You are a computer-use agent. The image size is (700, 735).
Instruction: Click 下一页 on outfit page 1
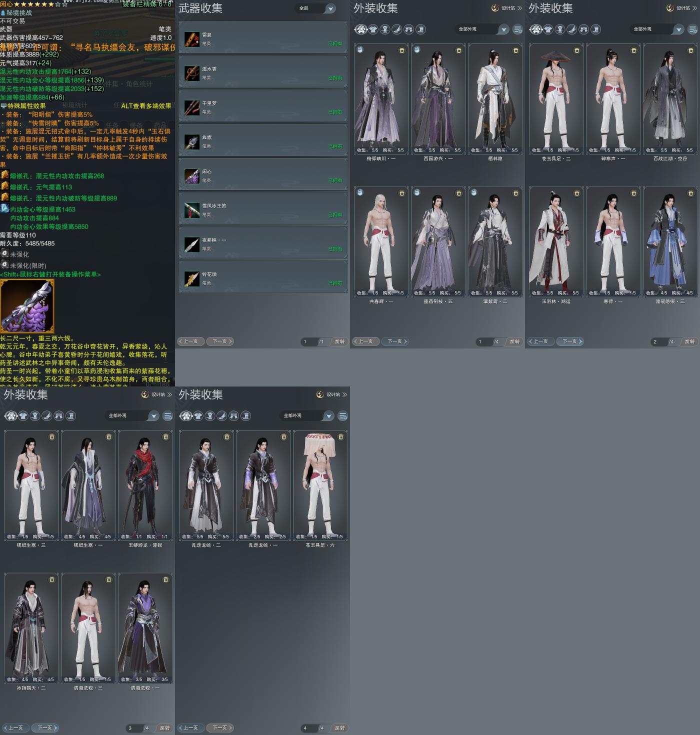395,341
